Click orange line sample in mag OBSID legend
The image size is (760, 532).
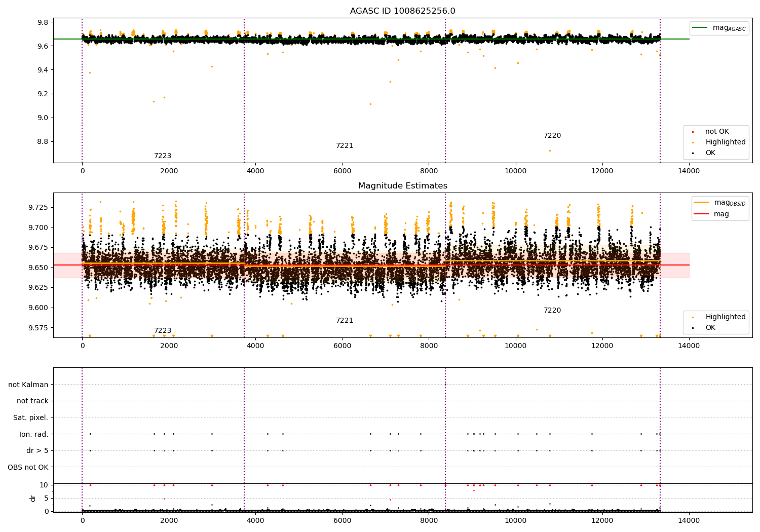(x=702, y=203)
